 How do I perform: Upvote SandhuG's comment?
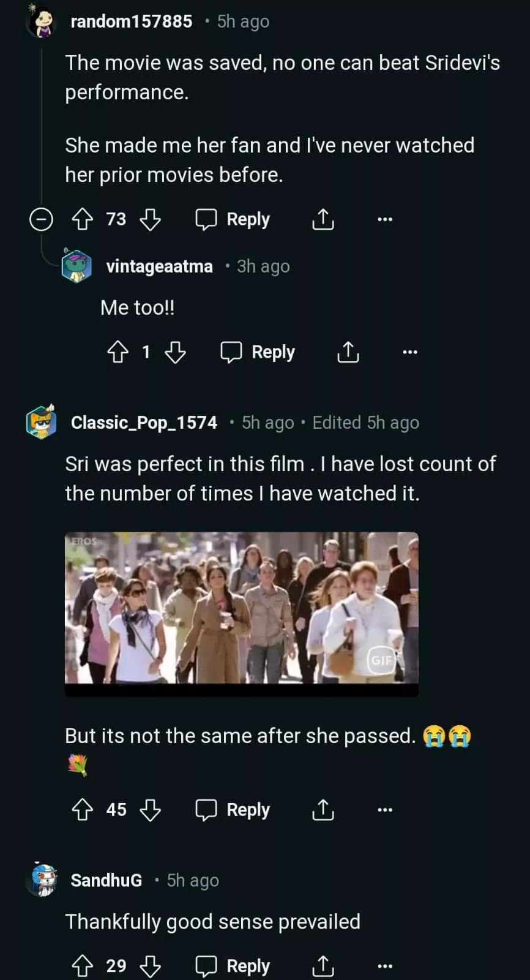click(x=83, y=966)
